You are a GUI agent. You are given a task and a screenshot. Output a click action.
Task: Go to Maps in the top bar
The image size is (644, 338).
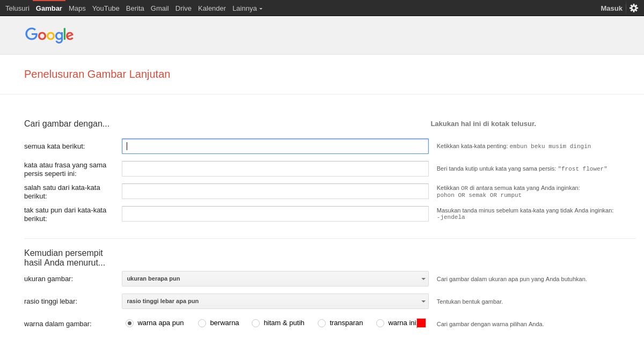[77, 8]
